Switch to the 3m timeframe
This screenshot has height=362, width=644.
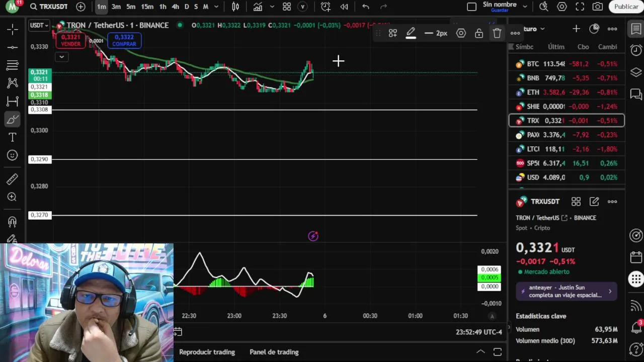point(116,7)
